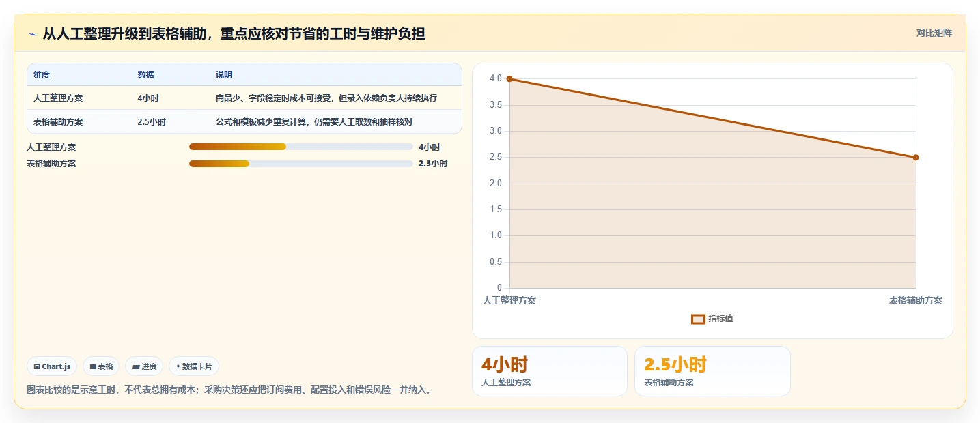Open the 2.5小时 data card
The width and height of the screenshot is (980, 423).
712,371
